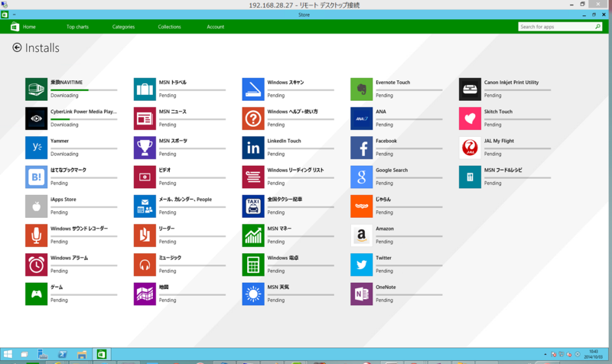The height and width of the screenshot is (364, 612).
Task: Open Top charts in the Store
Action: tap(77, 27)
